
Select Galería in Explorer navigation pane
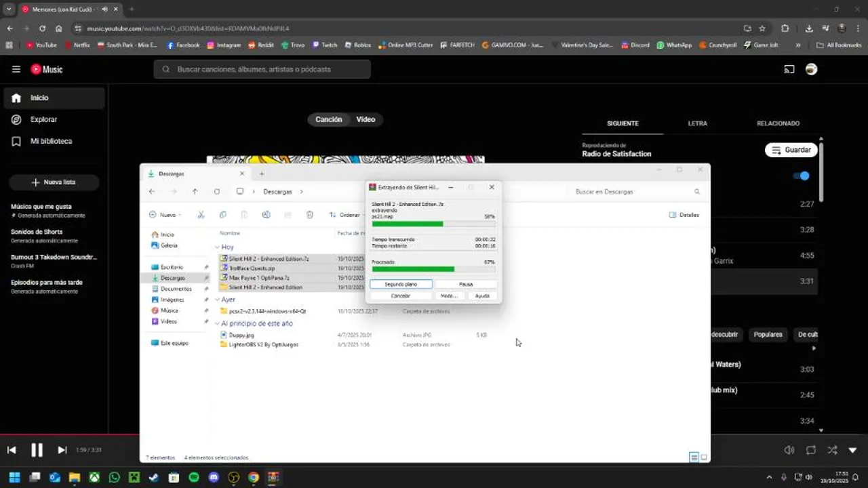pos(169,245)
